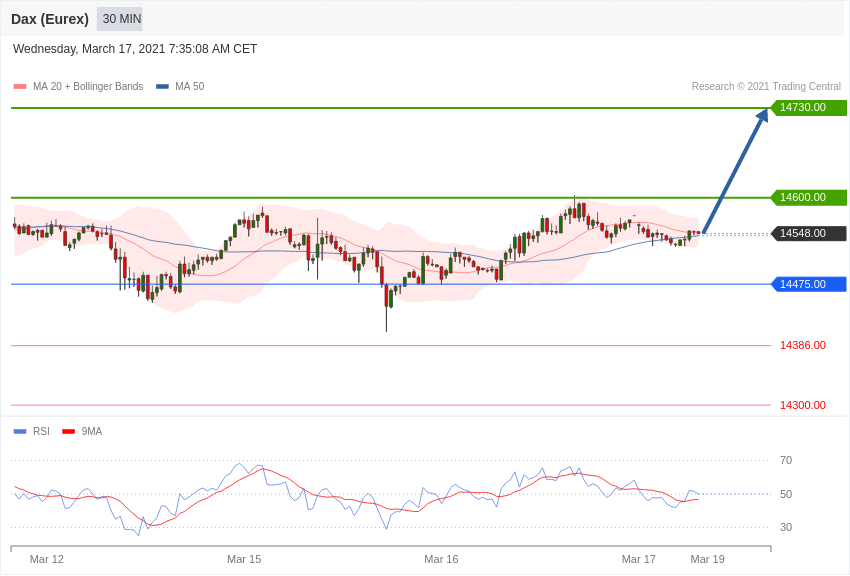This screenshot has width=850, height=576.
Task: Click the Mar 15 date marker
Action: click(244, 559)
